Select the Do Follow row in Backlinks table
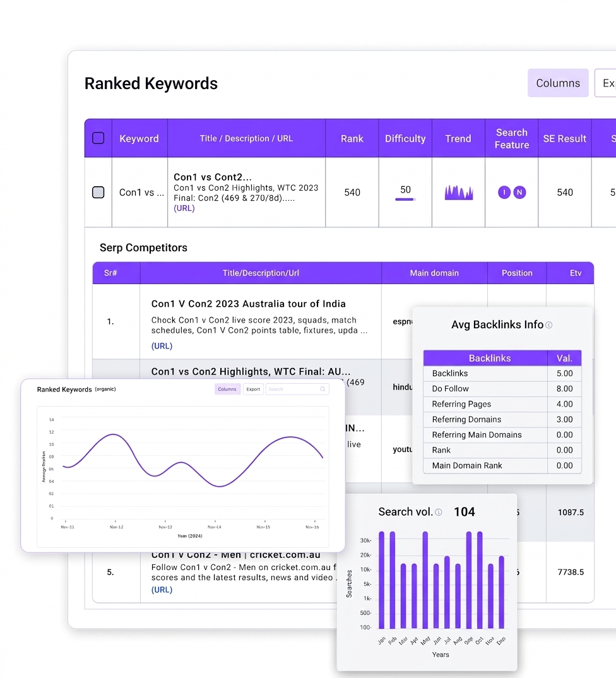Viewport: 616px width, 678px height. [x=502, y=389]
